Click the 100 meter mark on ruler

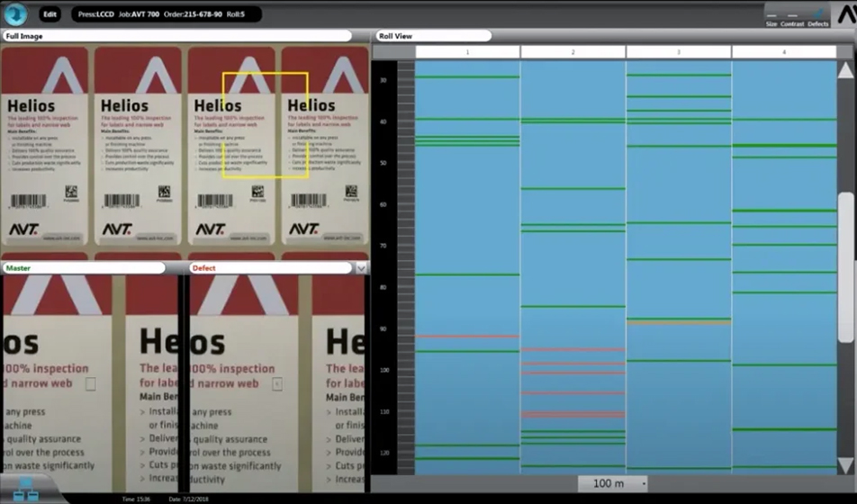tap(384, 370)
